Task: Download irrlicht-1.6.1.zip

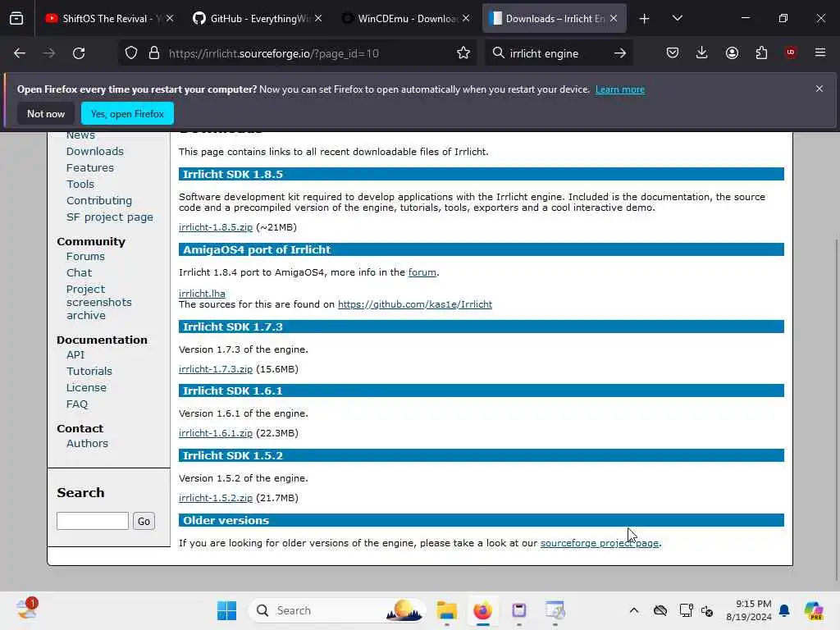Action: tap(216, 433)
